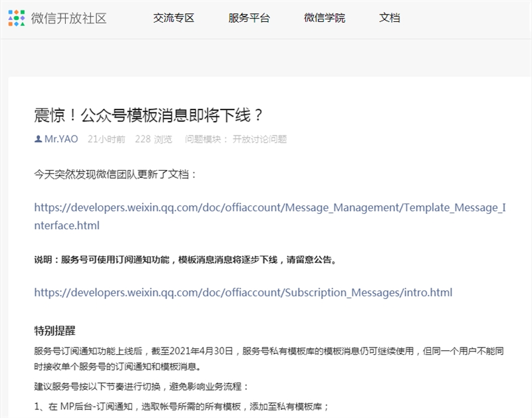Click the 开放讨论问题 module label
This screenshot has height=418, width=532.
[259, 139]
